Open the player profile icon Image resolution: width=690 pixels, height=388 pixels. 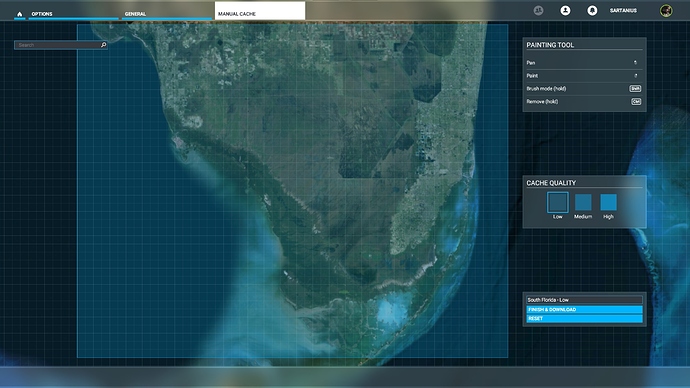pyautogui.click(x=565, y=11)
